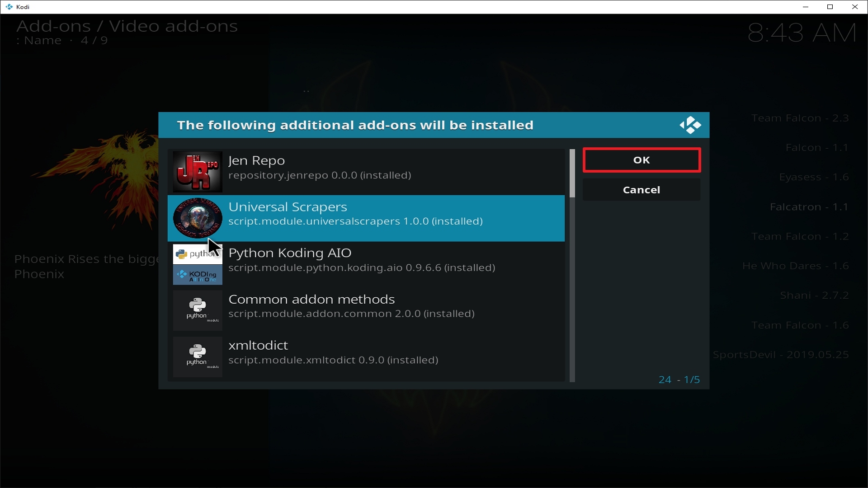Image resolution: width=868 pixels, height=488 pixels.
Task: Click the dialog title text
Action: pyautogui.click(x=355, y=125)
